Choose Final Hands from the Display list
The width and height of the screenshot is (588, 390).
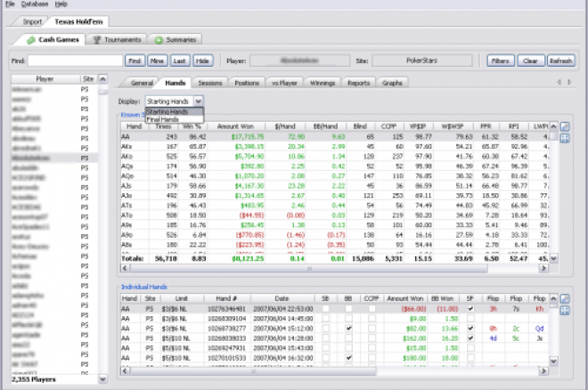pos(175,119)
